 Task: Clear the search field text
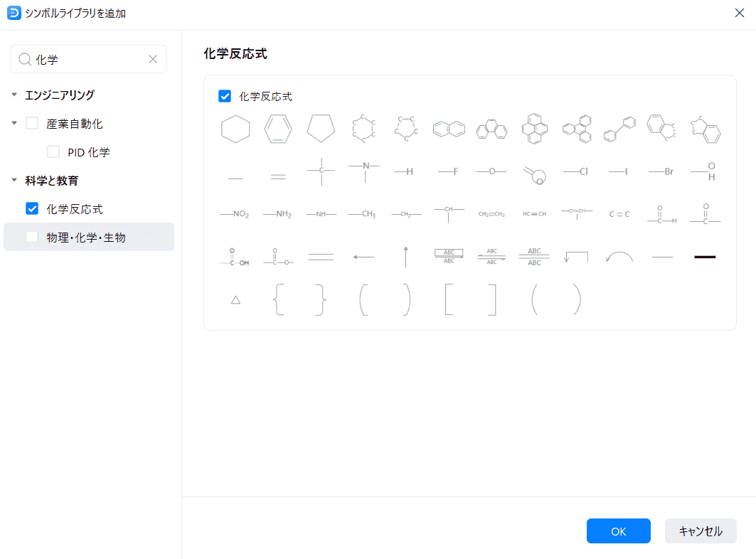point(152,60)
